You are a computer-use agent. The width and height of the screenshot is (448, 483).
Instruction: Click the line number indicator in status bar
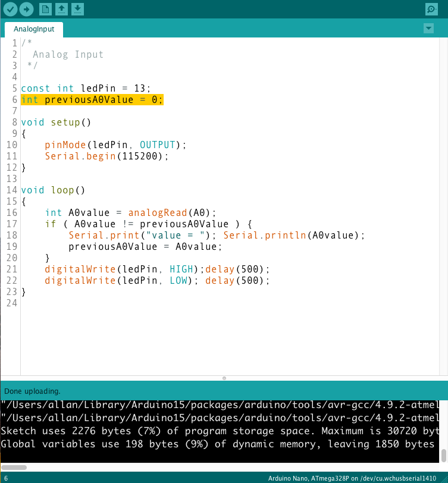[6, 478]
